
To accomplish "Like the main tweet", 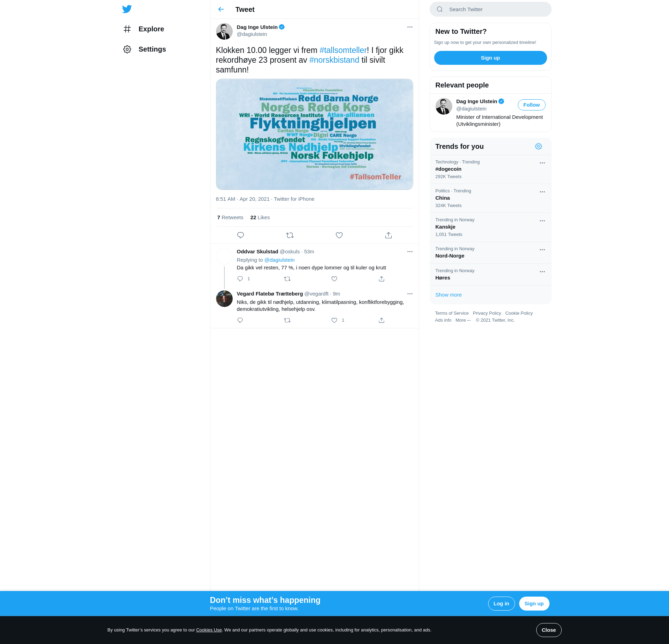I will [339, 235].
